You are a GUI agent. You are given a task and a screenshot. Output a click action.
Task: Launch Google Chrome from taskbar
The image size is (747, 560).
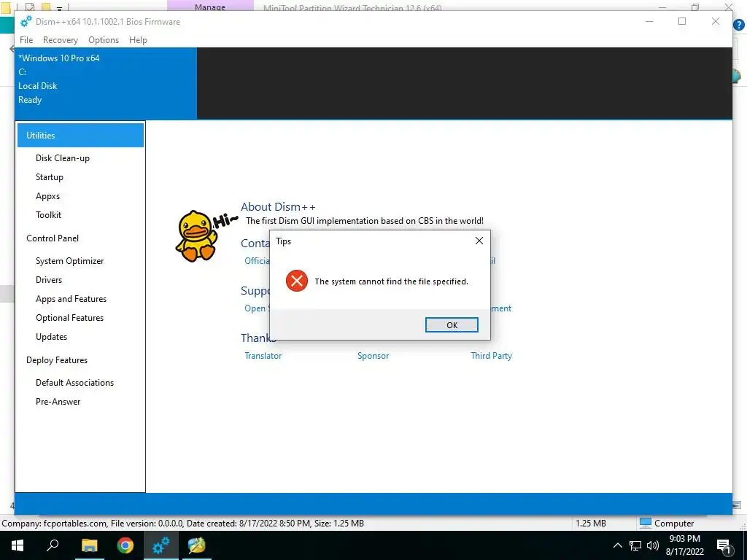[125, 545]
